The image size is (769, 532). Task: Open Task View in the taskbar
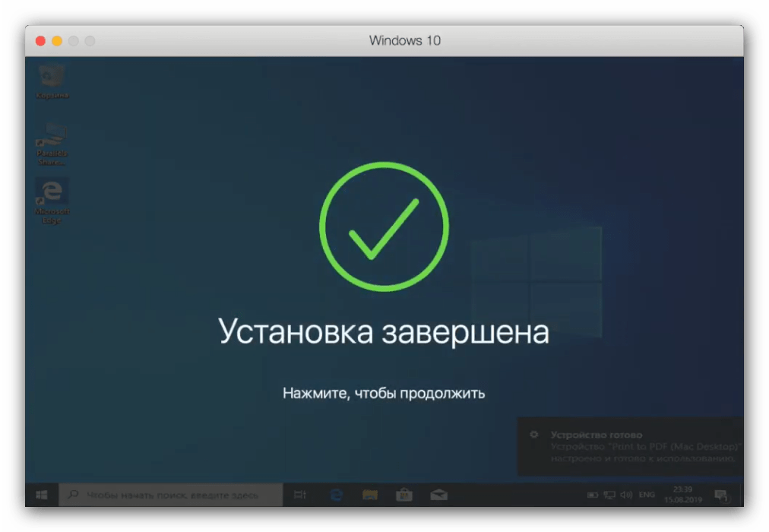[x=299, y=495]
